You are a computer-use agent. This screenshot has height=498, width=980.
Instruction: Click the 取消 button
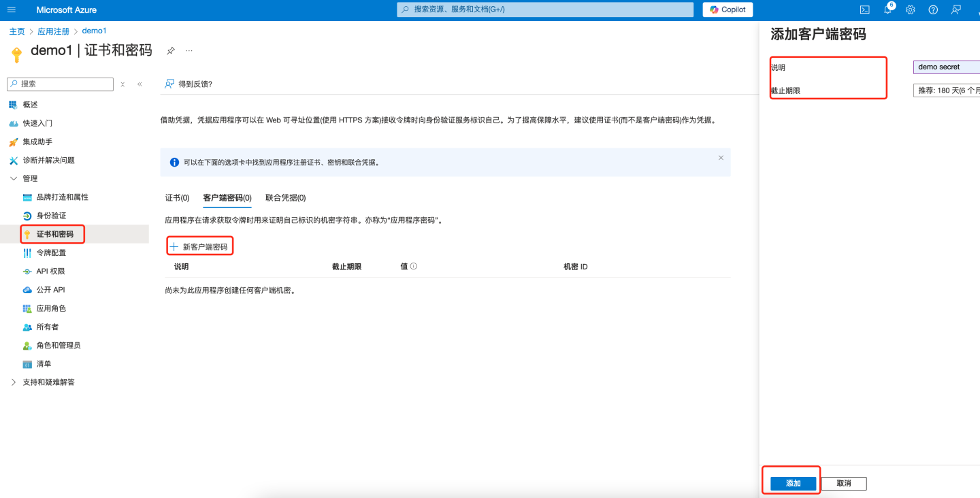[844, 483]
